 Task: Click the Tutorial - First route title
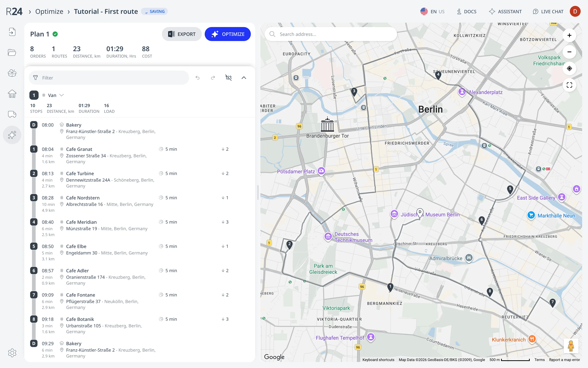(x=106, y=11)
